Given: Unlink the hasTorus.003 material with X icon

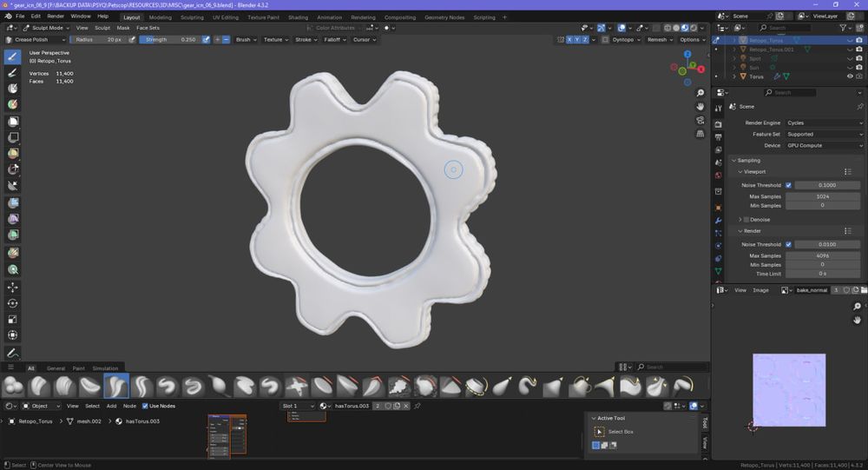Looking at the screenshot, I should pyautogui.click(x=405, y=406).
